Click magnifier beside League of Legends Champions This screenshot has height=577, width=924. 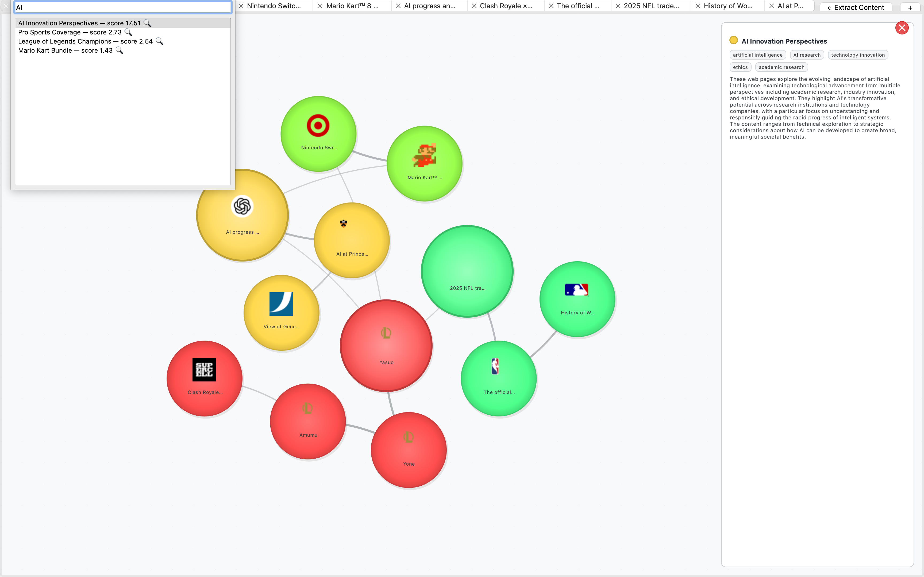(x=159, y=41)
